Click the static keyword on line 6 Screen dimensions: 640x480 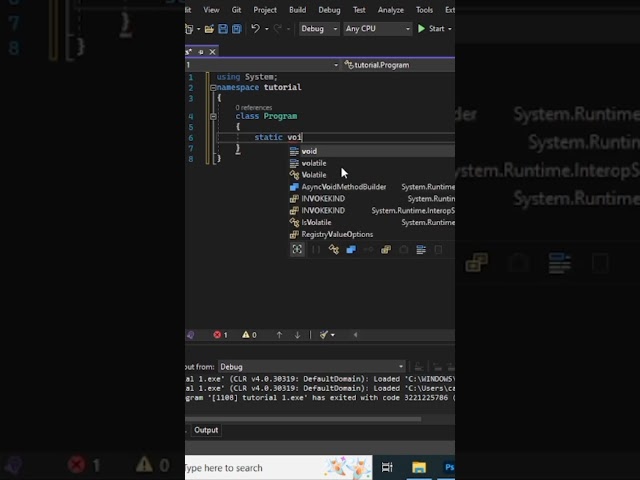(268, 137)
